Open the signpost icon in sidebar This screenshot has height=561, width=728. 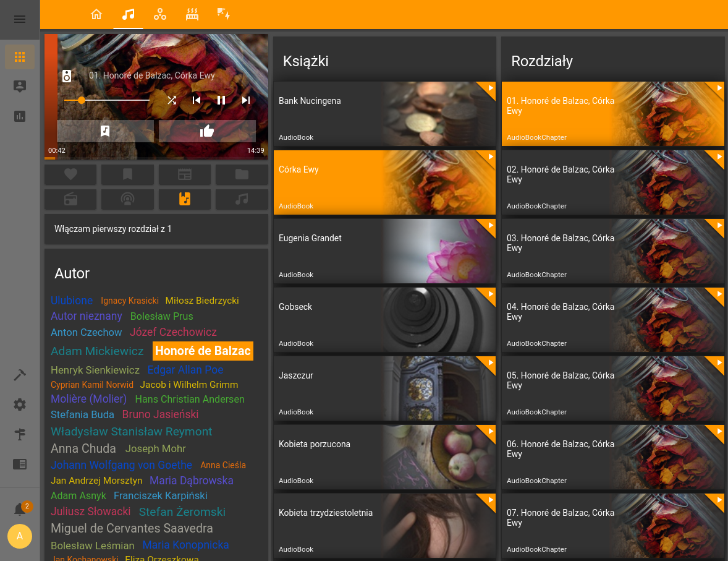[20, 434]
